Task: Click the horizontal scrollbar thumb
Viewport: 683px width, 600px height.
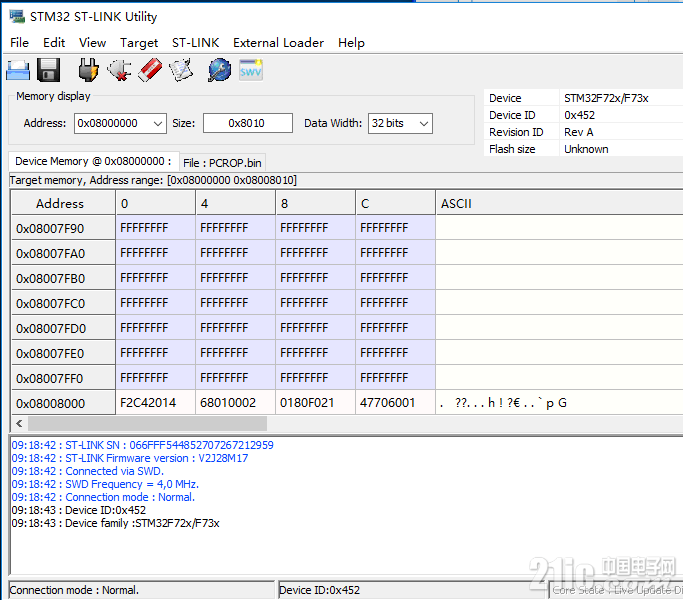Action: [x=148, y=423]
